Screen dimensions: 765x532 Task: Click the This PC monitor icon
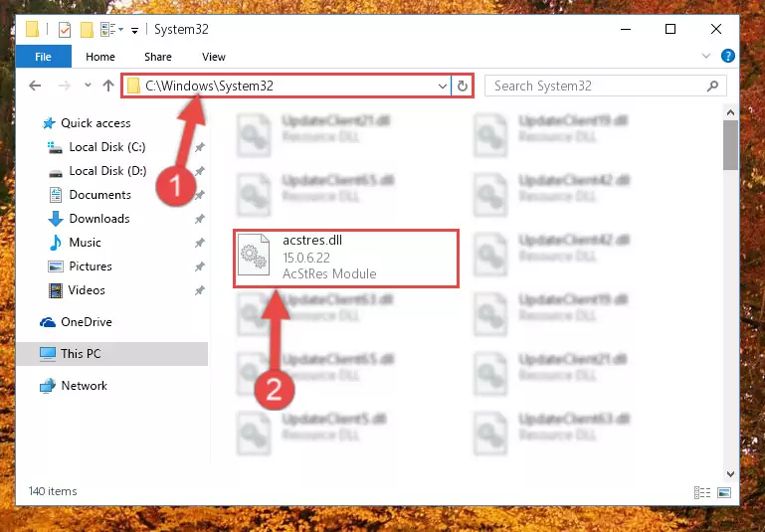pyautogui.click(x=48, y=354)
